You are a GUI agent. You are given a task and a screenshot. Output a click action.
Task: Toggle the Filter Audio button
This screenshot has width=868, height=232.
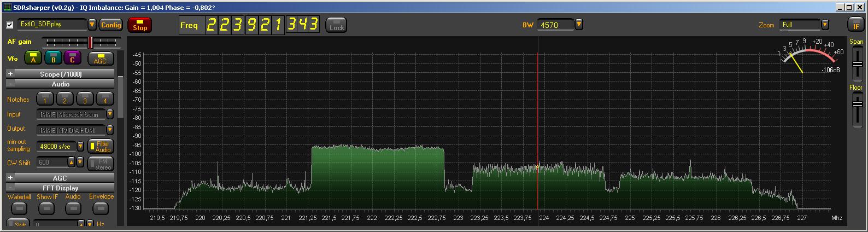tap(101, 147)
